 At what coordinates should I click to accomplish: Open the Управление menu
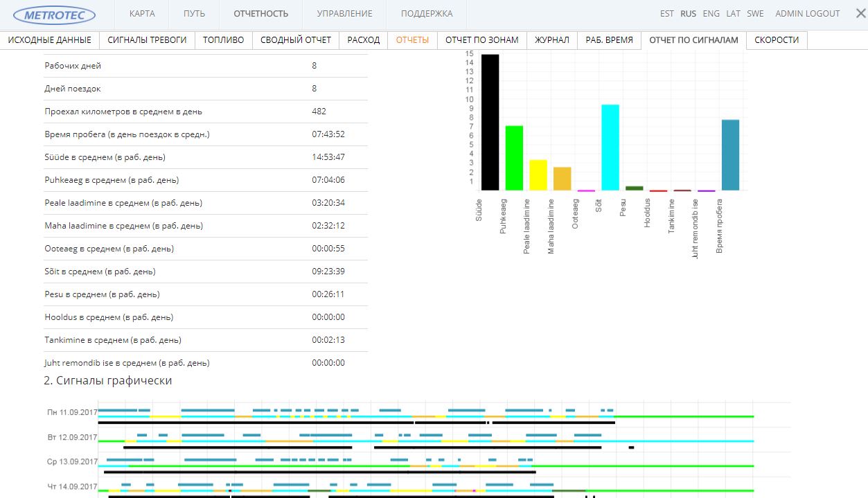(x=344, y=14)
